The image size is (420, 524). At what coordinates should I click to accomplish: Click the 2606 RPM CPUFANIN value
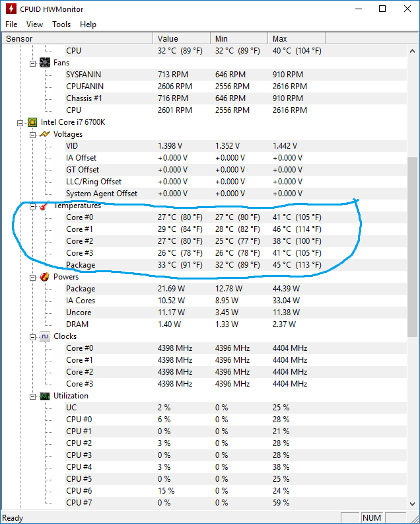[175, 87]
